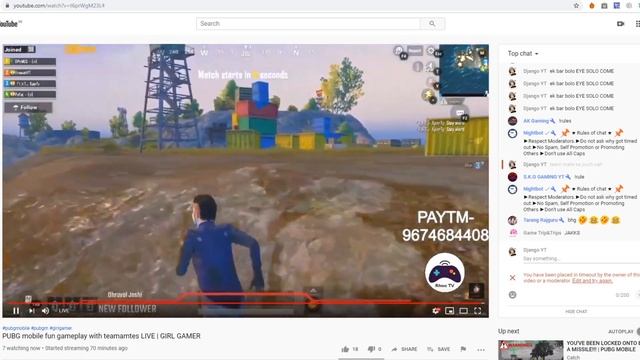Click the Nightbot avatar in first rules message

512,133
